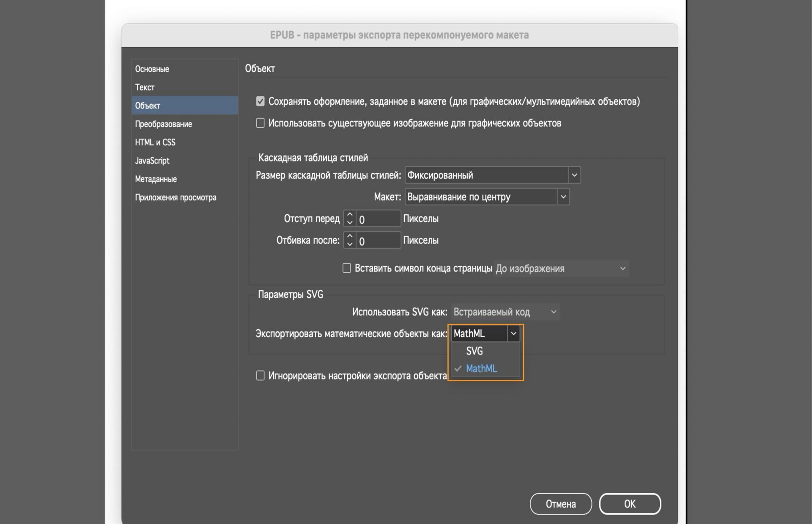Toggle Игнорировать настройки экспорта объекта checkbox

[x=260, y=376]
